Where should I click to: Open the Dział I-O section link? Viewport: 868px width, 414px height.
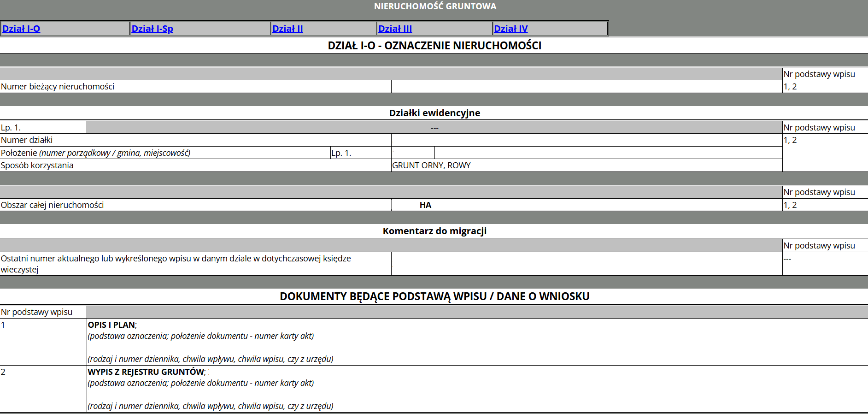pos(21,29)
